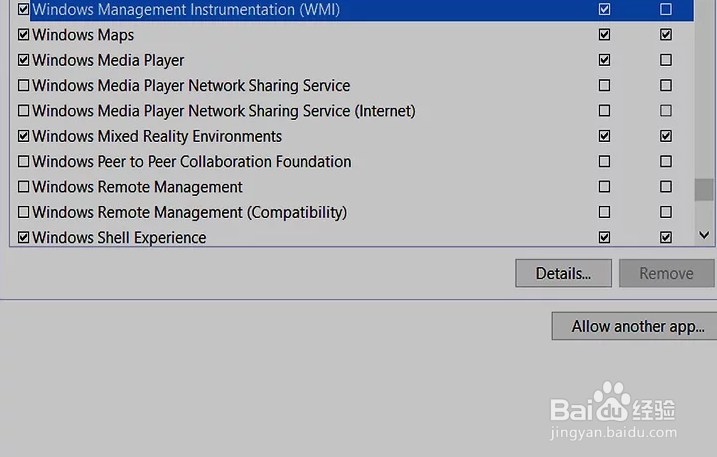The width and height of the screenshot is (717, 457).
Task: Toggle Public checkbox for Windows Shell Experience
Action: point(666,237)
